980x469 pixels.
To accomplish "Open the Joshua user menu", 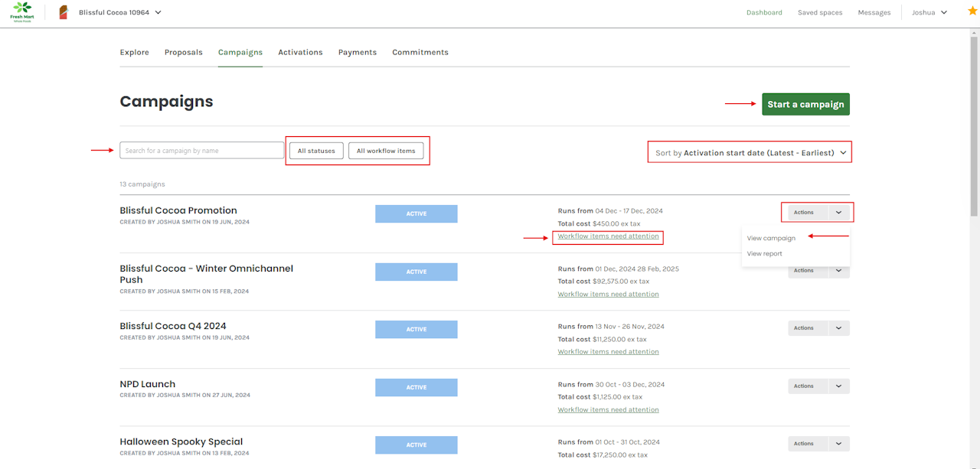I will 929,12.
